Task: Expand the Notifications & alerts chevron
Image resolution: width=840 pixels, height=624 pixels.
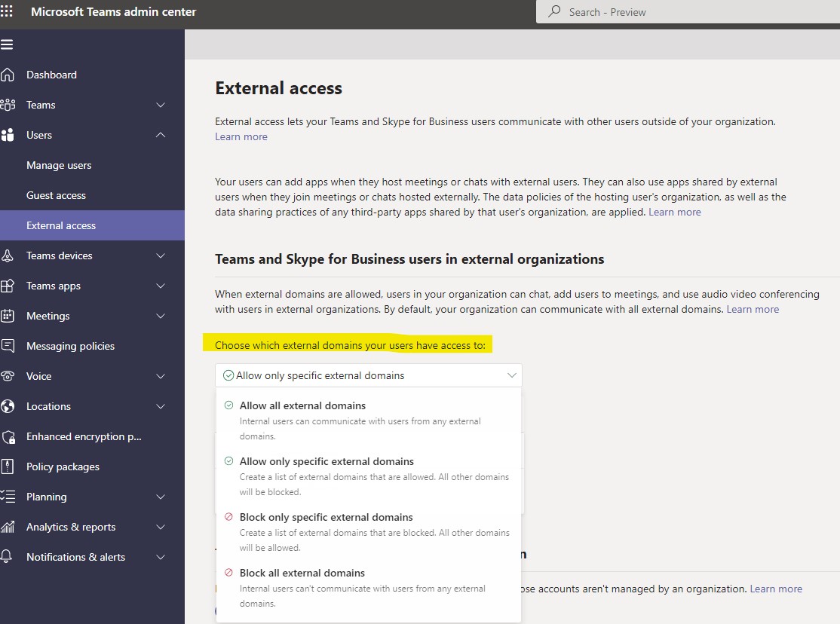Action: [x=160, y=557]
